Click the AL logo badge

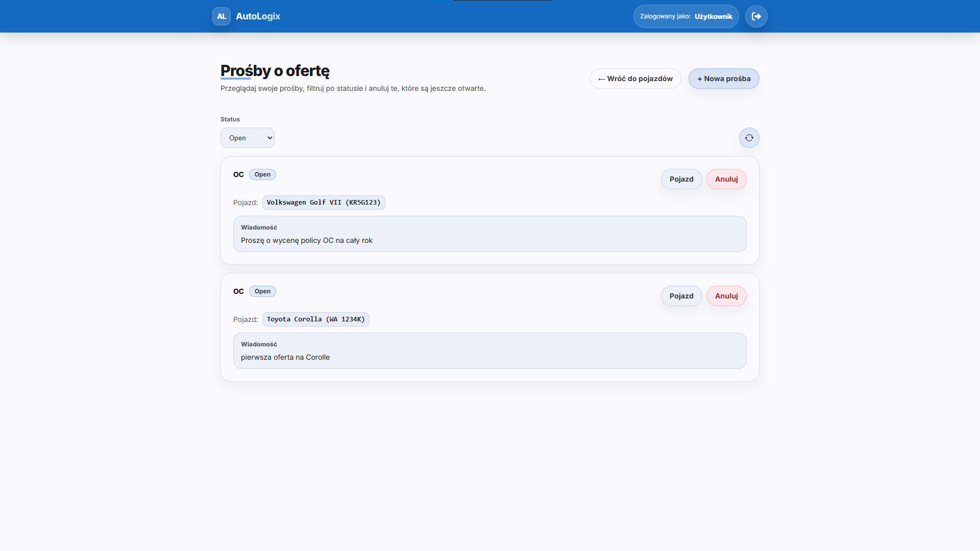pyautogui.click(x=222, y=16)
